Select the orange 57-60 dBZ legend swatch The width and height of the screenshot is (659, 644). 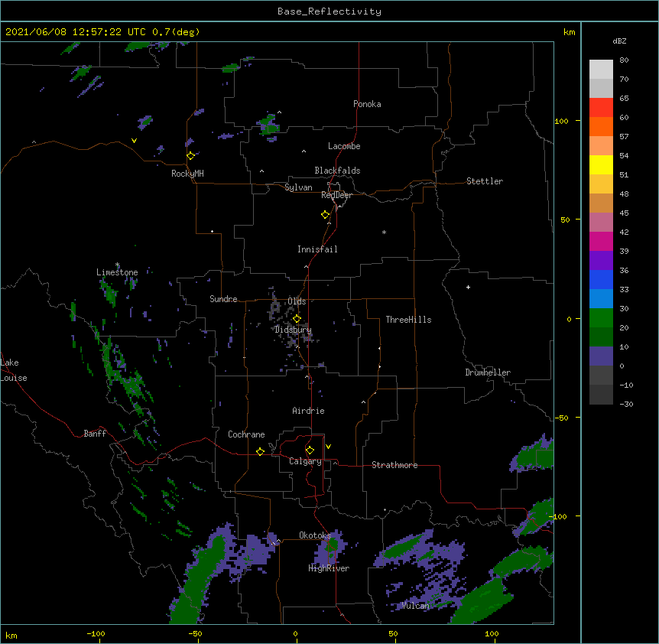[601, 127]
